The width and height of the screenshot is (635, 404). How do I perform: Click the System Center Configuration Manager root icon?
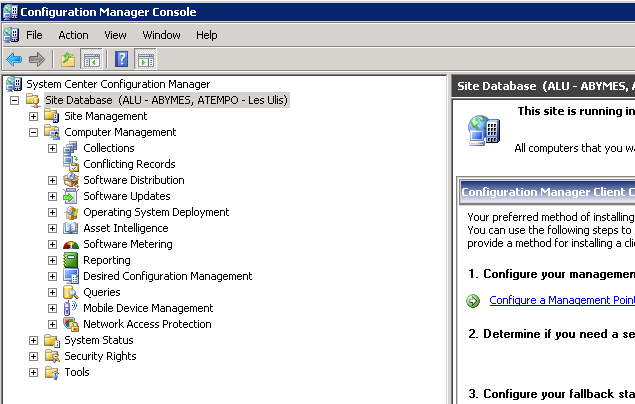pyautogui.click(x=14, y=84)
